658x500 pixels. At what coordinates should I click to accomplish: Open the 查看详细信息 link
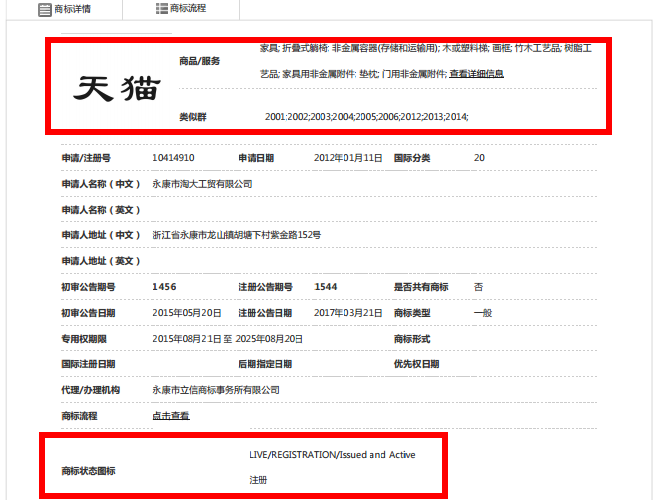pos(476,74)
